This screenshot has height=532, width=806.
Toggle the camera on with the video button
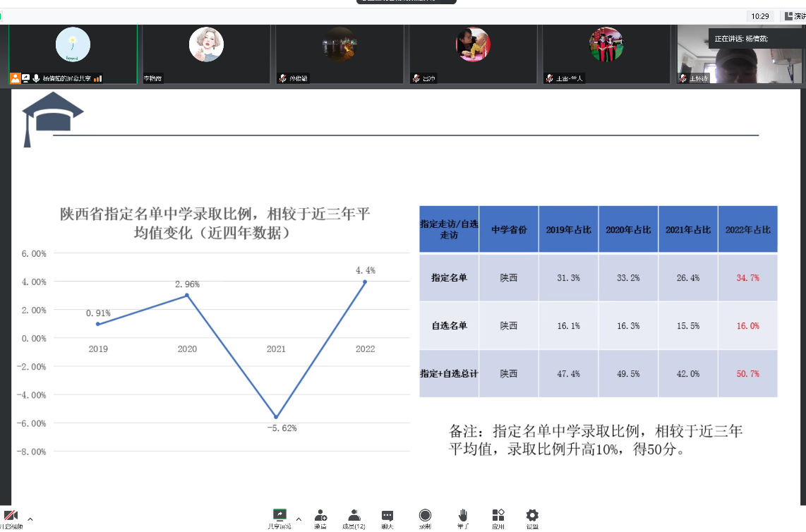coord(11,517)
